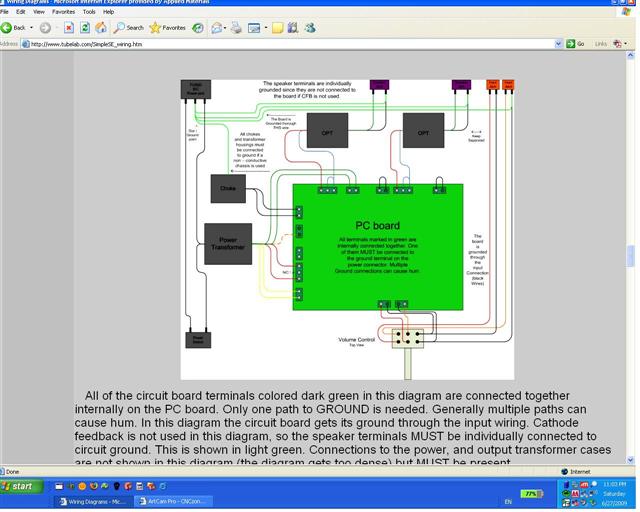
Task: Open the Edit menu
Action: [x=21, y=12]
